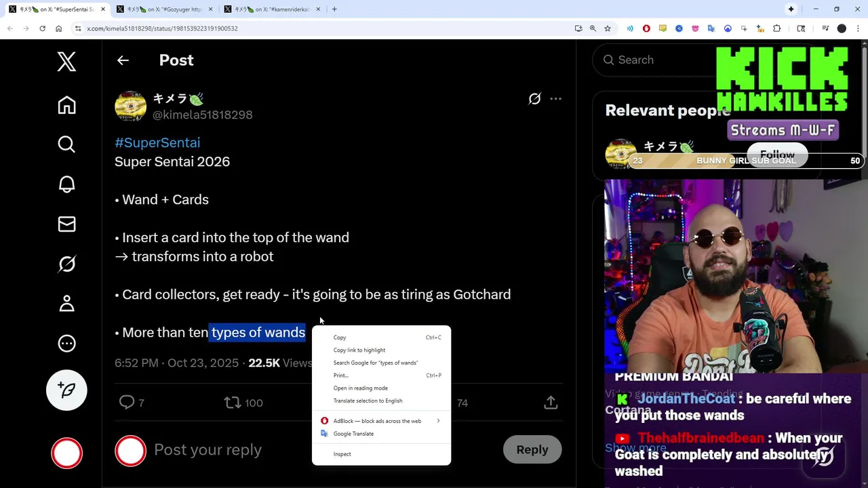Click the @kimela51818298 handle

(202, 115)
